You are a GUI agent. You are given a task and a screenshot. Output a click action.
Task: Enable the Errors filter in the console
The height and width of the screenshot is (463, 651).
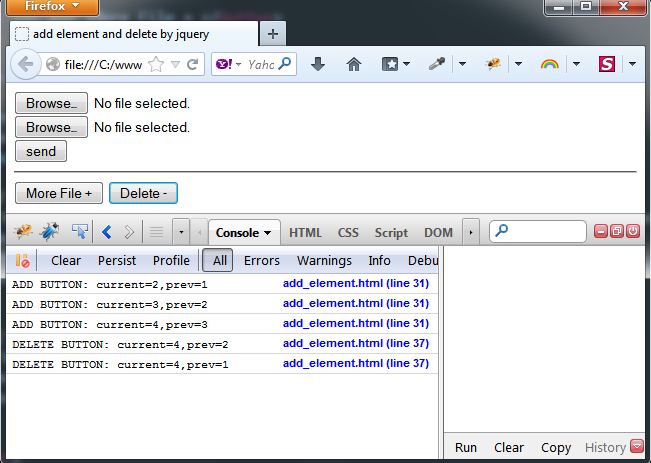pos(262,260)
